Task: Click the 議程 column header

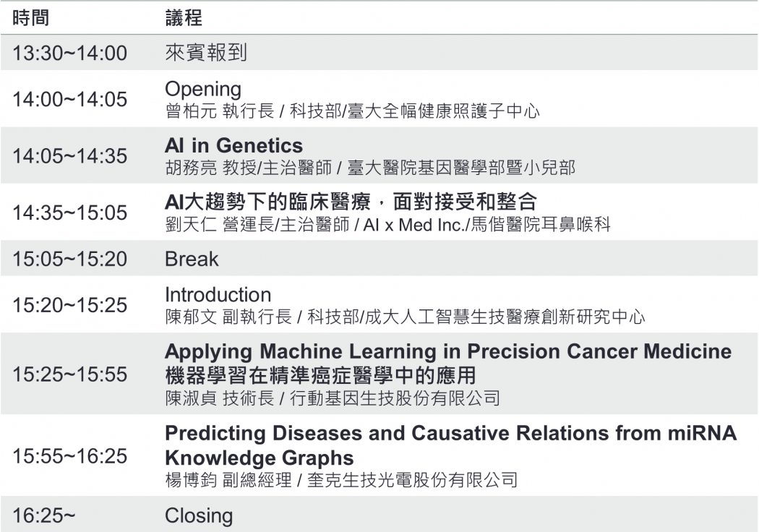Action: click(184, 18)
